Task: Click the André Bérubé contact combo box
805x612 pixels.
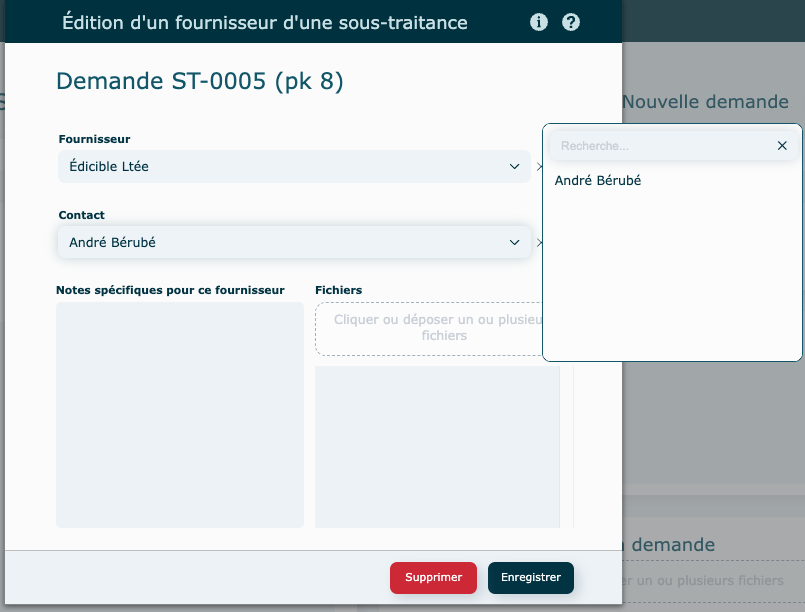Action: click(280, 242)
